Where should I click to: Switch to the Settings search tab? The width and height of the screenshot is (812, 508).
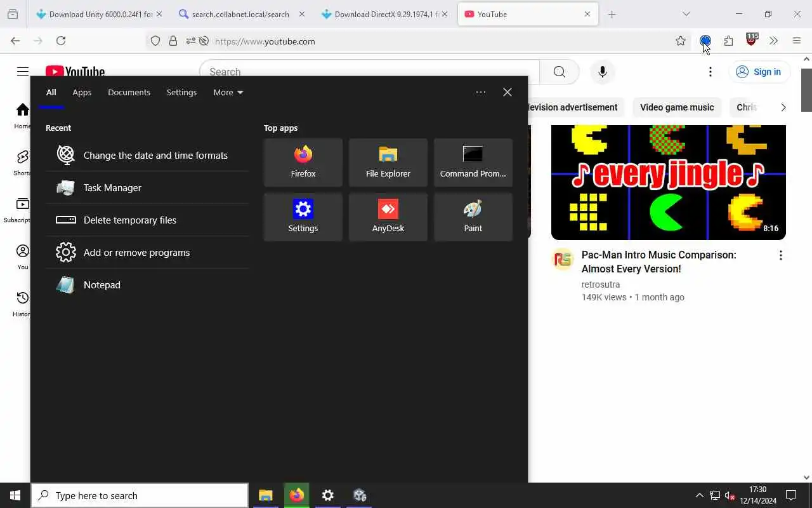coord(181,92)
